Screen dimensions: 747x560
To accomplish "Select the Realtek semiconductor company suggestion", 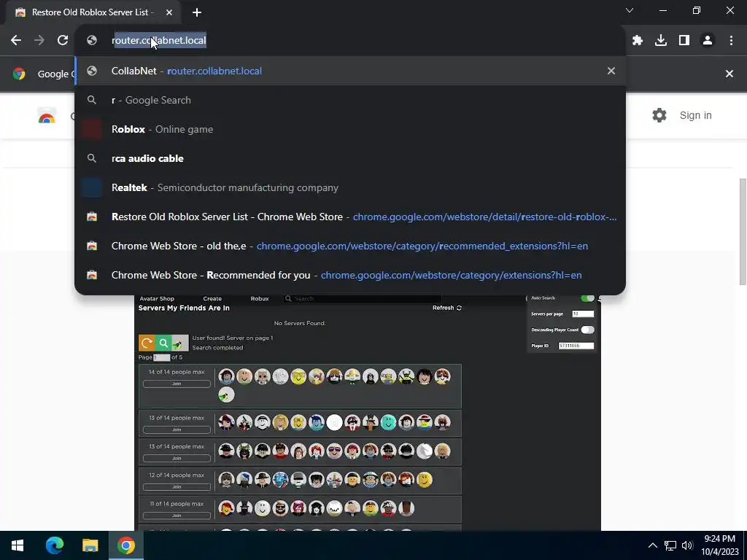I will tap(350, 187).
